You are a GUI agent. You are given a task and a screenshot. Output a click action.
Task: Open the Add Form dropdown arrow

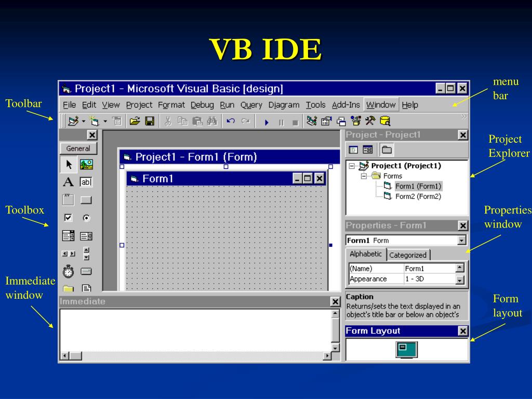(105, 121)
